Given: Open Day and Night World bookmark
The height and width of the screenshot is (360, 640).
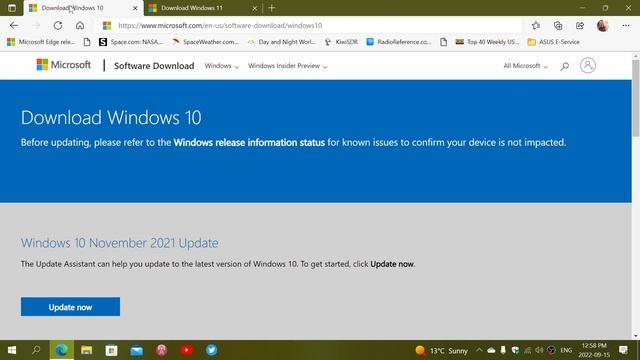Looking at the screenshot, I should tap(282, 42).
